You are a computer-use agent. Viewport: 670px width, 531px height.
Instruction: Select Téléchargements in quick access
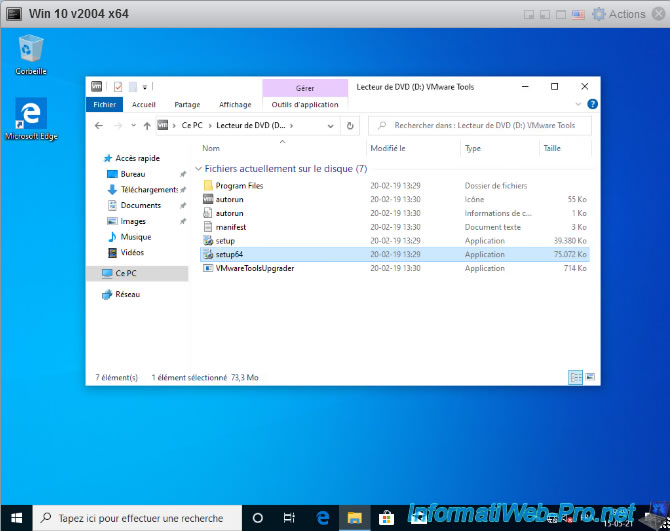(x=148, y=189)
